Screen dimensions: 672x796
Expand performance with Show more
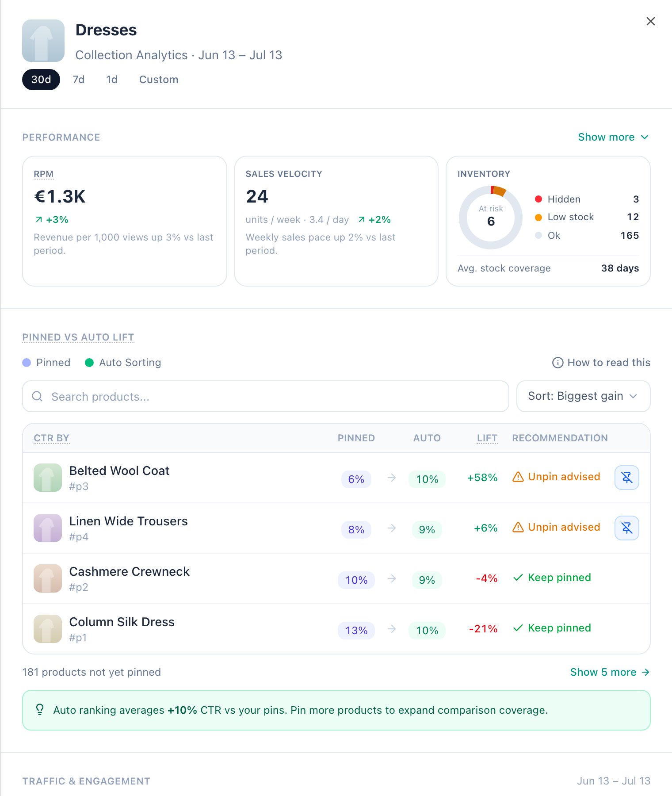pos(613,137)
